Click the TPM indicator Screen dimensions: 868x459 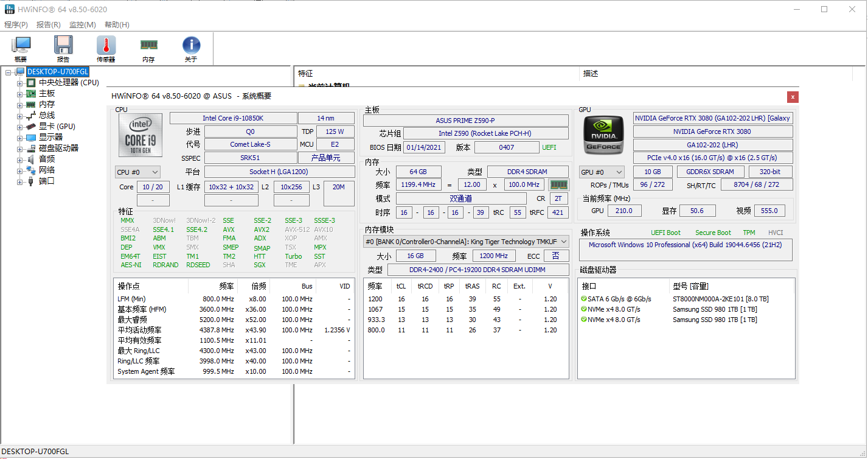click(x=749, y=233)
